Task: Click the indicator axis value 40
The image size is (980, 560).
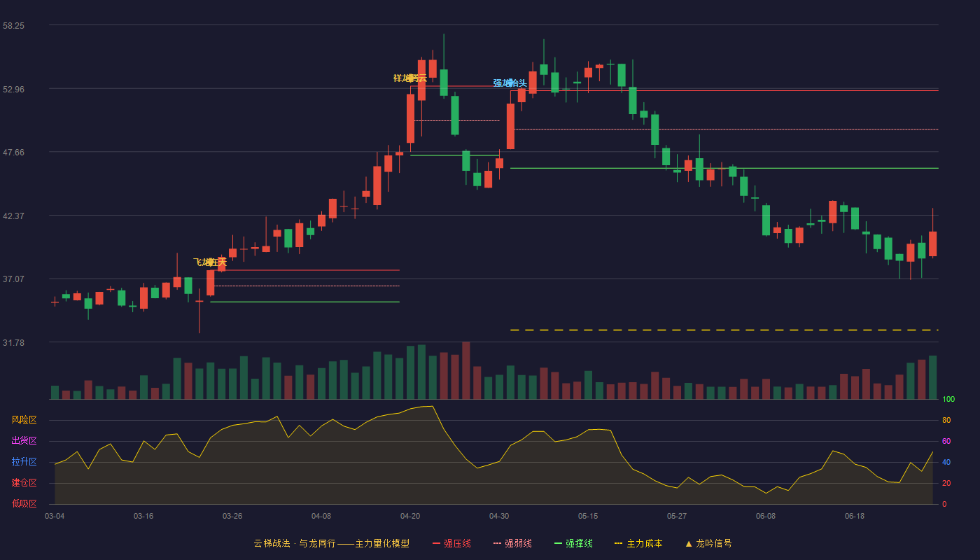Action: pyautogui.click(x=946, y=462)
